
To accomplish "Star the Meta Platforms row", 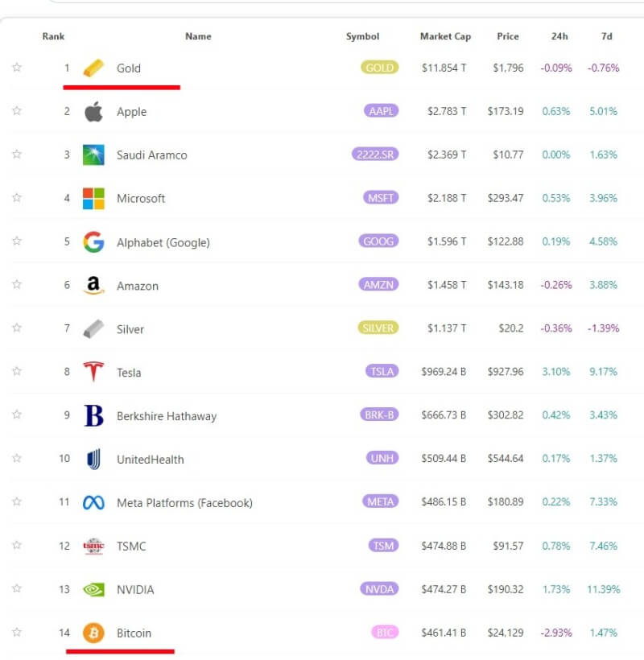I will tap(17, 501).
